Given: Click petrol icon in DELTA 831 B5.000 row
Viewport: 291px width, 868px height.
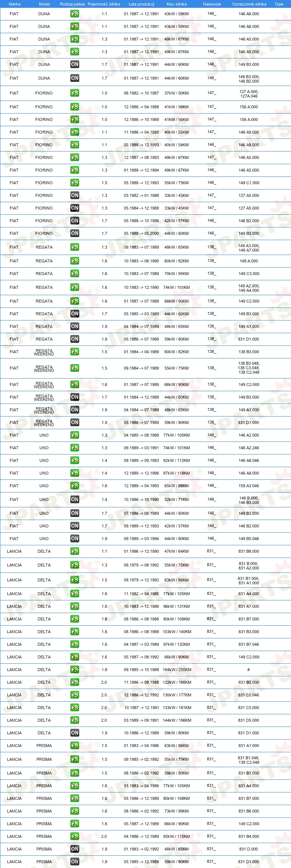Looking at the screenshot, I should [x=75, y=682].
